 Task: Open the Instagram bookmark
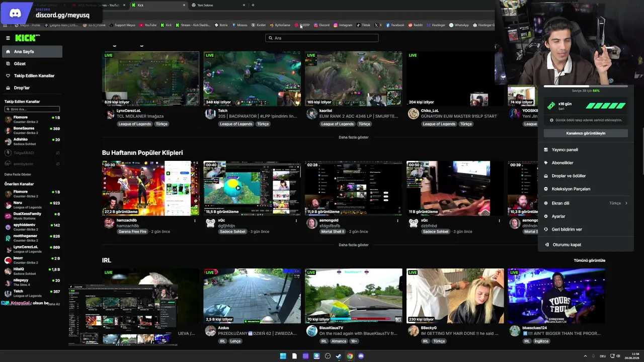[x=343, y=25]
